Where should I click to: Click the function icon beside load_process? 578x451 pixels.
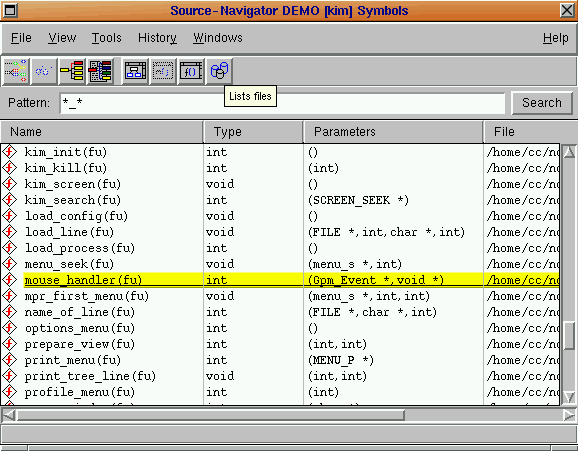tap(10, 248)
